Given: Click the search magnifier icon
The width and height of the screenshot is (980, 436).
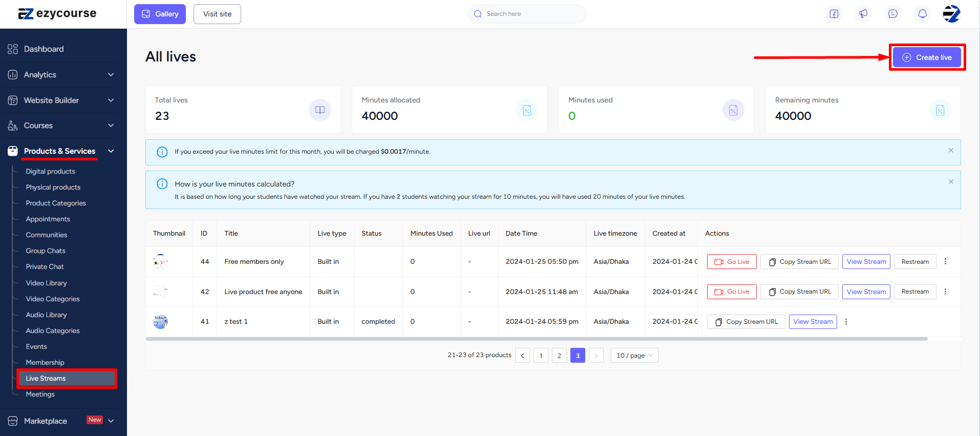Looking at the screenshot, I should tap(478, 14).
